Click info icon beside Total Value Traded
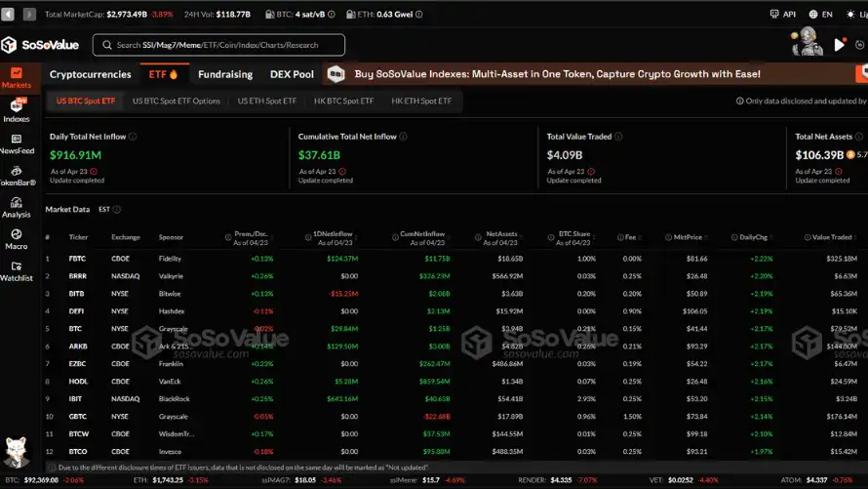 (x=618, y=137)
